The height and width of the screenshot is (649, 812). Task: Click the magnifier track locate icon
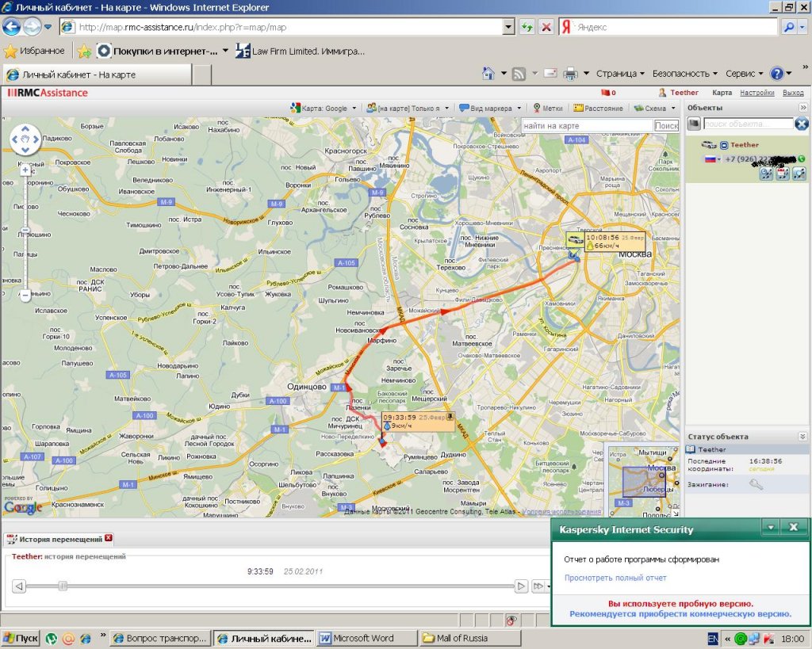pos(799,174)
